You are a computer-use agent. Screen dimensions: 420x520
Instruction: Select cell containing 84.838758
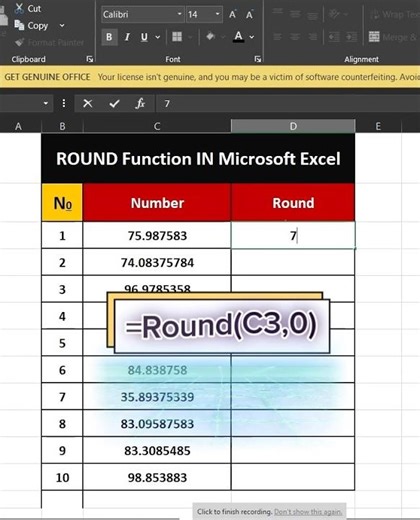pyautogui.click(x=157, y=370)
